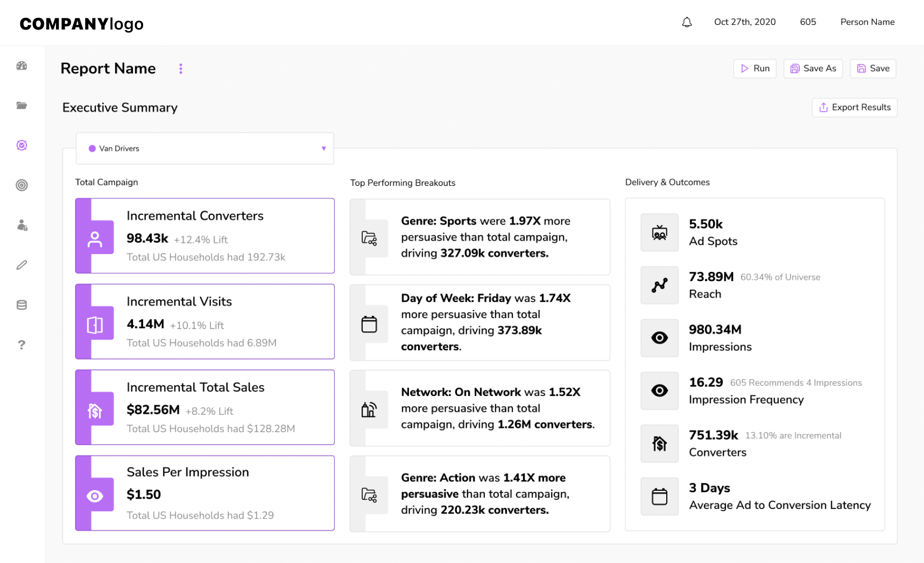Image resolution: width=924 pixels, height=563 pixels.
Task: Click the Person Name account label
Action: (x=867, y=22)
